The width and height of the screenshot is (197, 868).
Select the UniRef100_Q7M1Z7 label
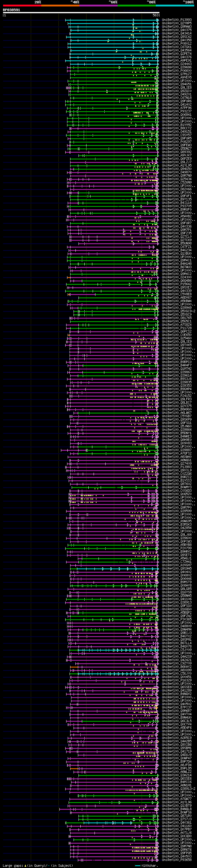click(x=177, y=74)
